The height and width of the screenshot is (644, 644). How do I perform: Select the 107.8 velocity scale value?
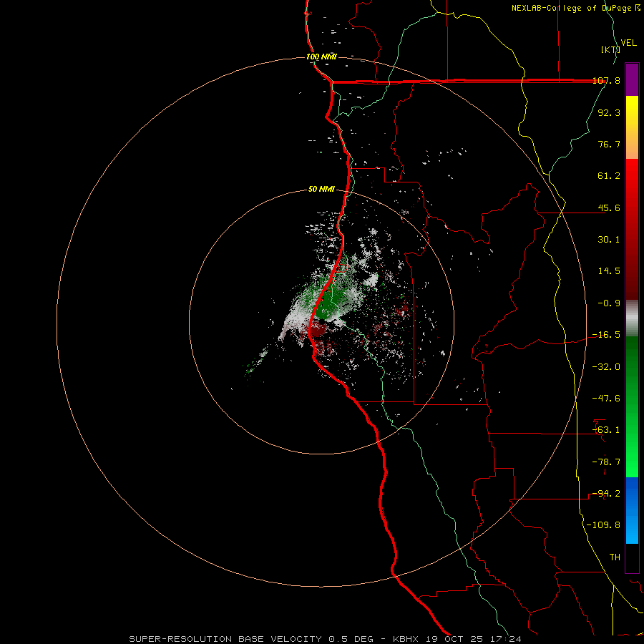tap(606, 80)
